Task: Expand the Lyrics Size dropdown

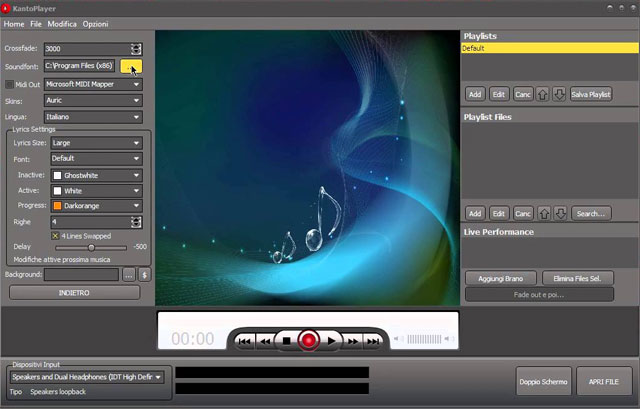Action: click(x=96, y=143)
